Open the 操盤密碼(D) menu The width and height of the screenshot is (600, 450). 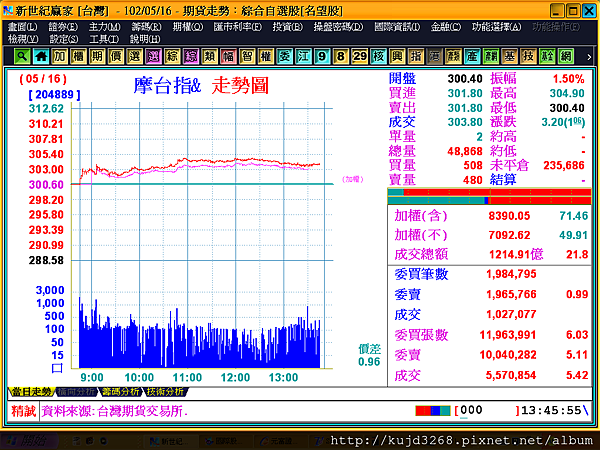(x=338, y=27)
